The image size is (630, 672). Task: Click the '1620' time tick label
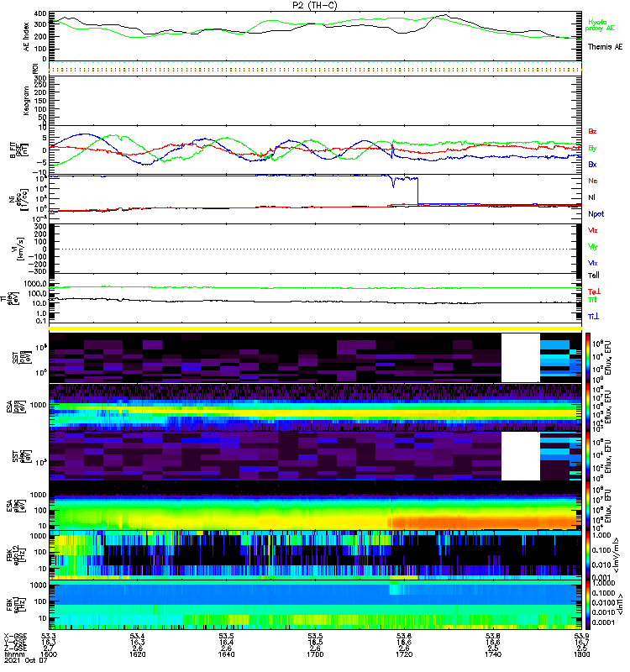click(138, 654)
